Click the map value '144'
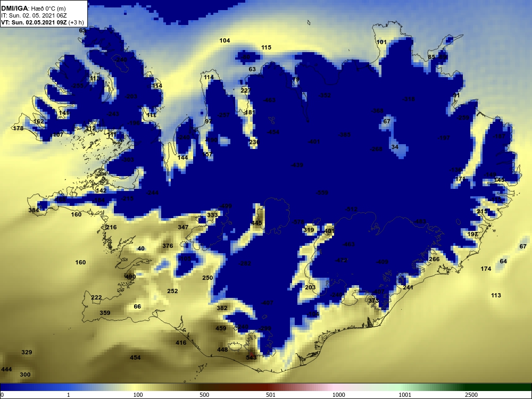Image resolution: width=532 pixels, height=399 pixels. pyautogui.click(x=182, y=158)
